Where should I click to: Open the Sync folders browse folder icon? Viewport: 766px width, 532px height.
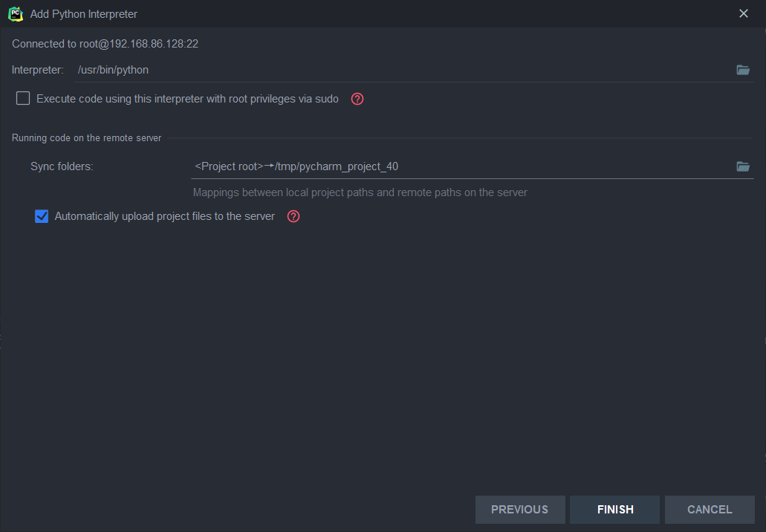pos(743,166)
